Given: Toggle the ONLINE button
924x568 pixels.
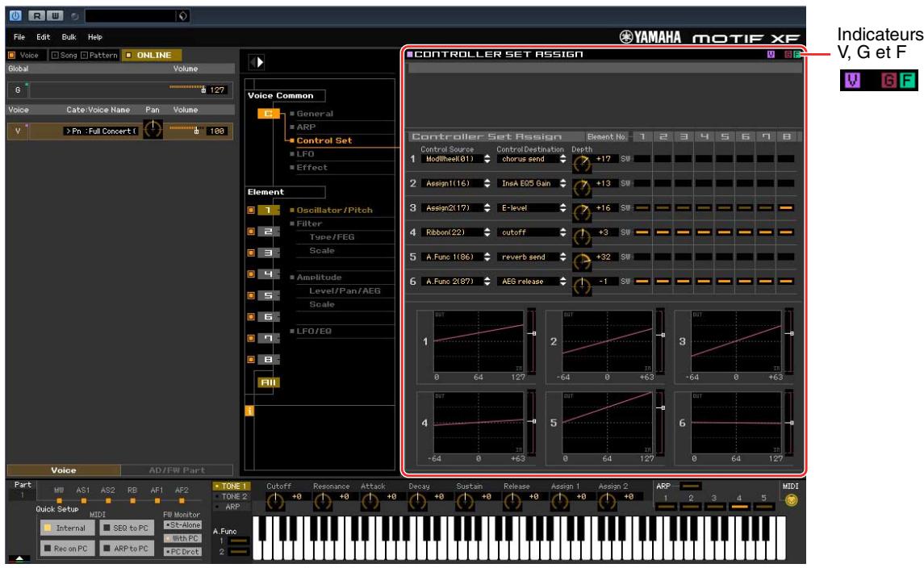Looking at the screenshot, I should [x=152, y=55].
